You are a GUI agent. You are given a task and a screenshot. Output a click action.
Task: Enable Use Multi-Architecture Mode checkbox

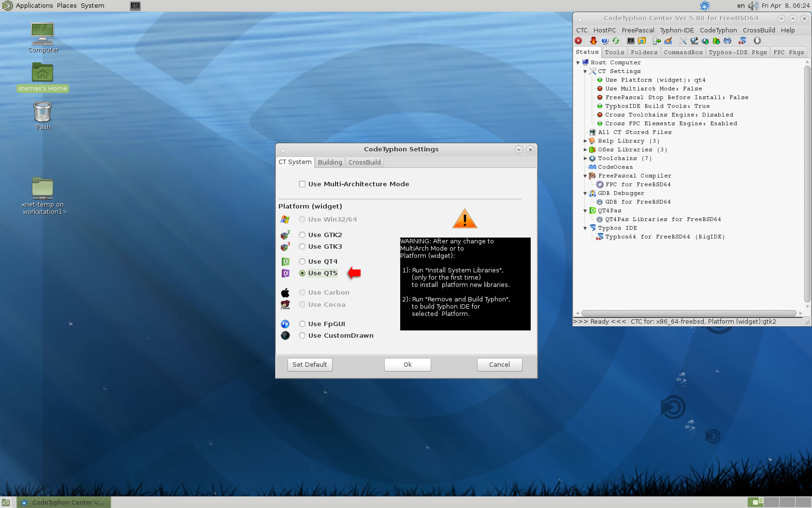coord(302,184)
